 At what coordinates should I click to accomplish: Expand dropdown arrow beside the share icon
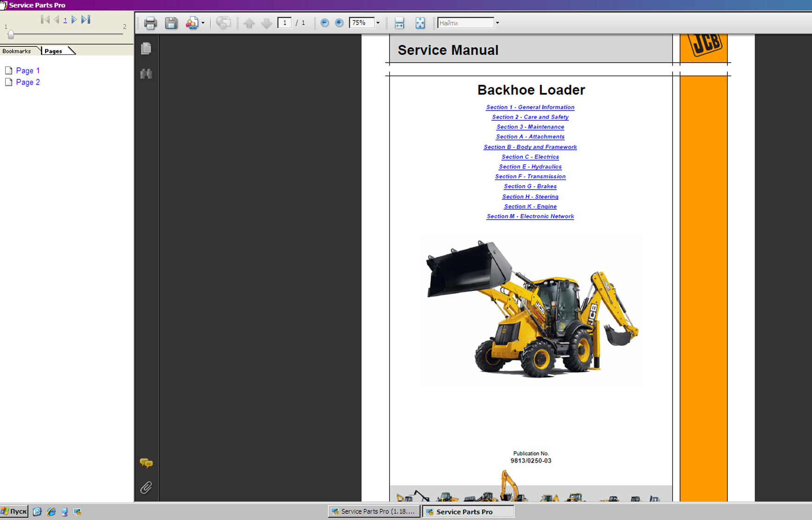point(203,23)
